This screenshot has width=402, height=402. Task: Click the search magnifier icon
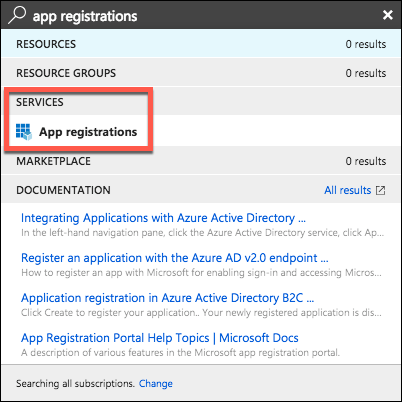[17, 15]
